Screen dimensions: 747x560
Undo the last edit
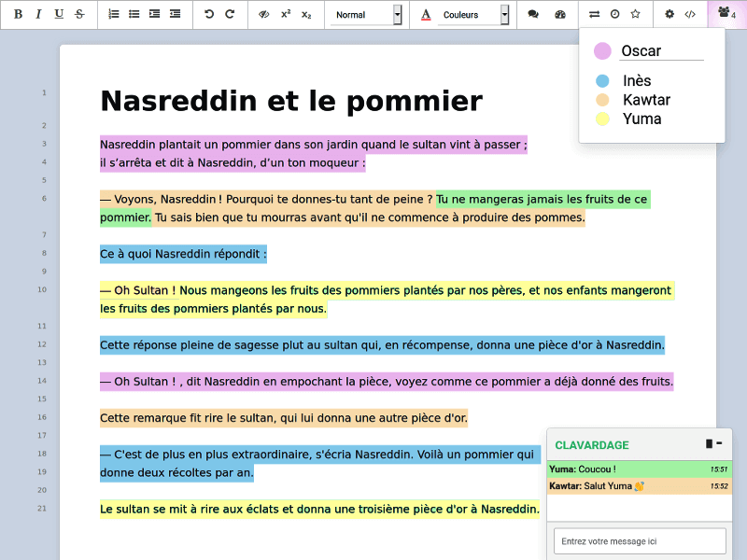pos(209,14)
